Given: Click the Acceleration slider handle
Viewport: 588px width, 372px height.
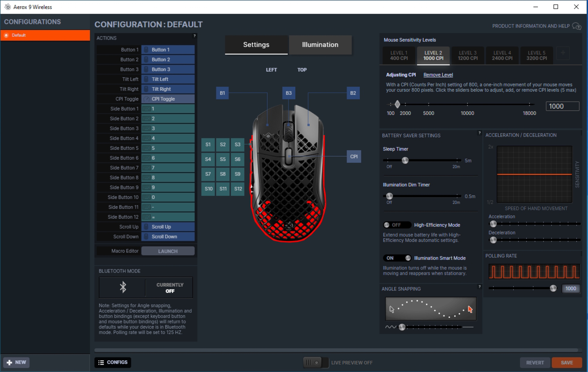Looking at the screenshot, I should click(493, 224).
